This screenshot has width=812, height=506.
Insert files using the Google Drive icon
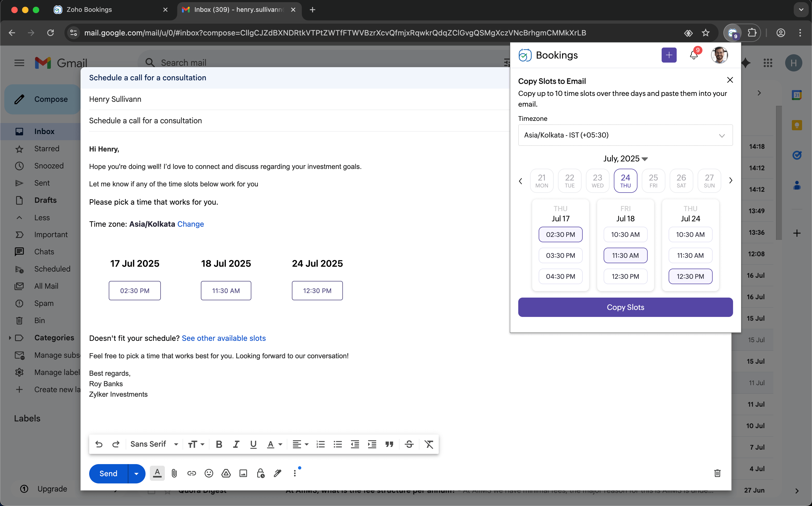pos(226,473)
